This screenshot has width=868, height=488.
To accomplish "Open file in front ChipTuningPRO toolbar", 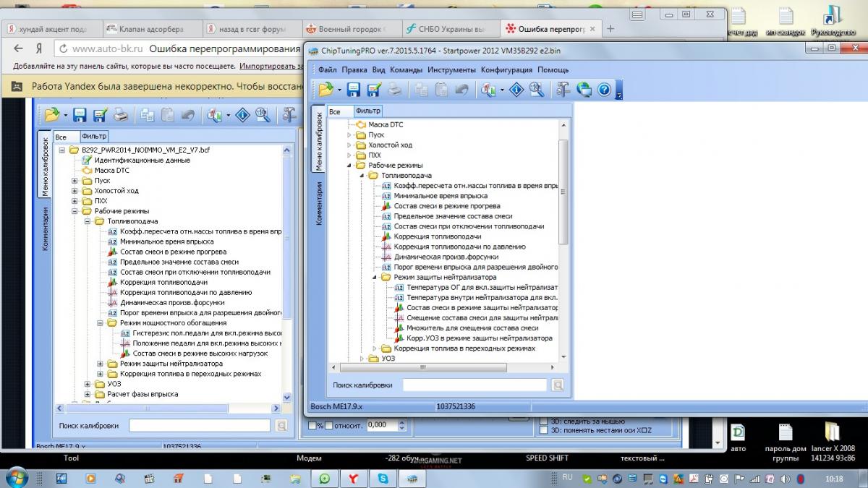I will tap(325, 90).
